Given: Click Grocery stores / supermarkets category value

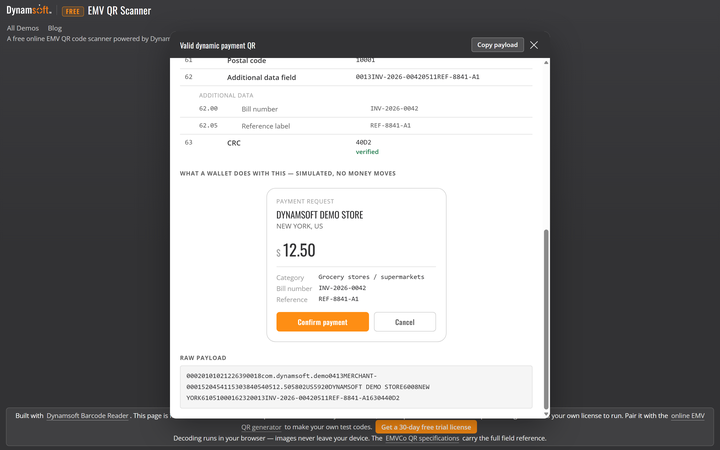Looking at the screenshot, I should click(371, 277).
